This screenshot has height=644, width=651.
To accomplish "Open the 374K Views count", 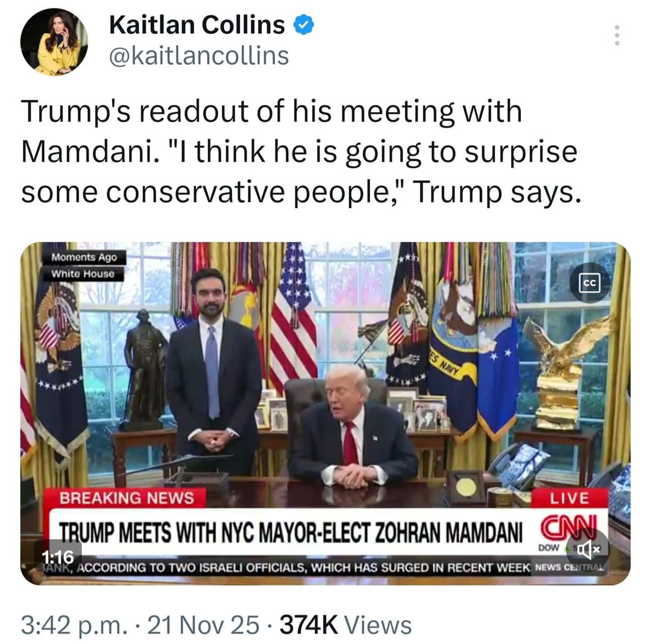I will 345,625.
